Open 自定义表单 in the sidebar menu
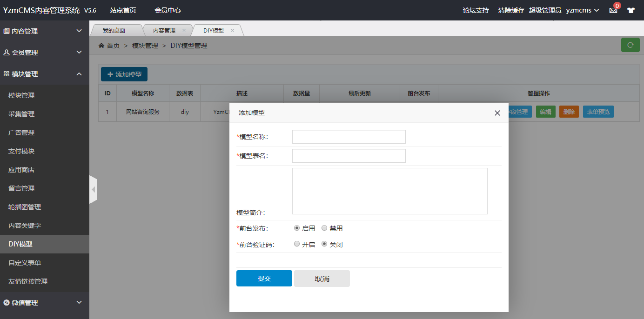This screenshot has width=644, height=319. (25, 263)
